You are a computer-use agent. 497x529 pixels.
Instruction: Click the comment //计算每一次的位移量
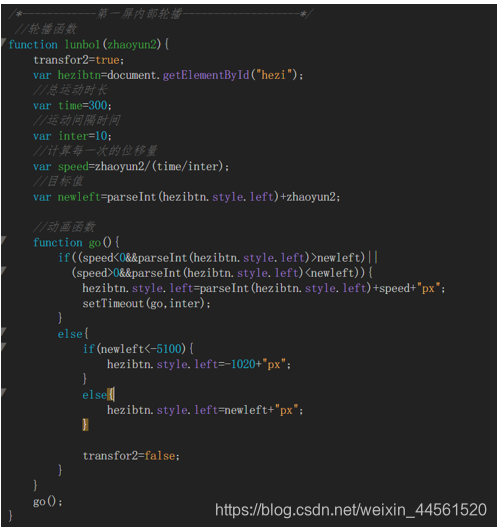point(95,151)
